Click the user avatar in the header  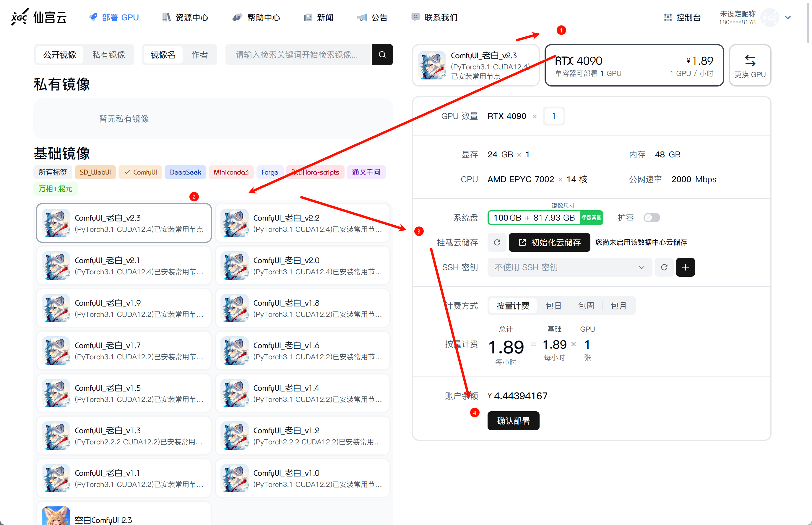770,17
